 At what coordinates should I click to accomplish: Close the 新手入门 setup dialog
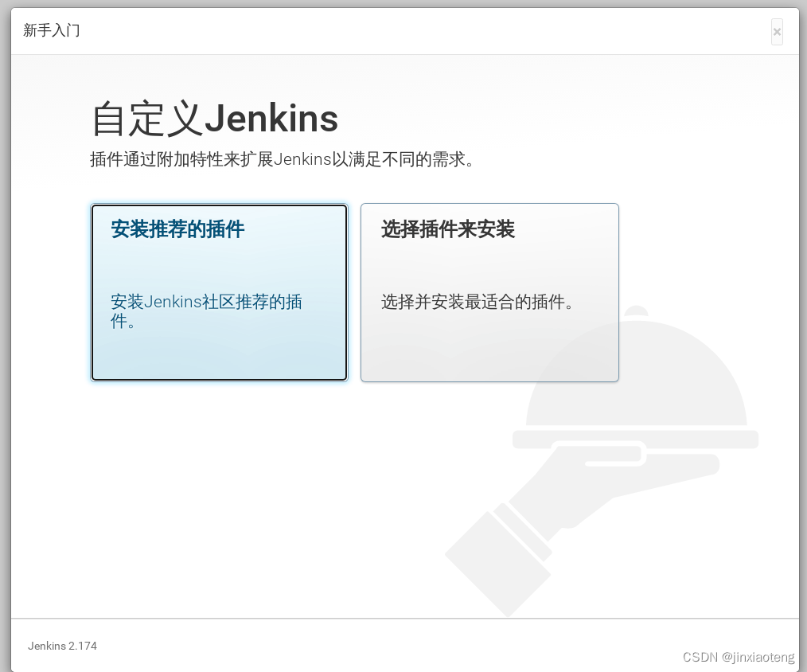pyautogui.click(x=777, y=32)
